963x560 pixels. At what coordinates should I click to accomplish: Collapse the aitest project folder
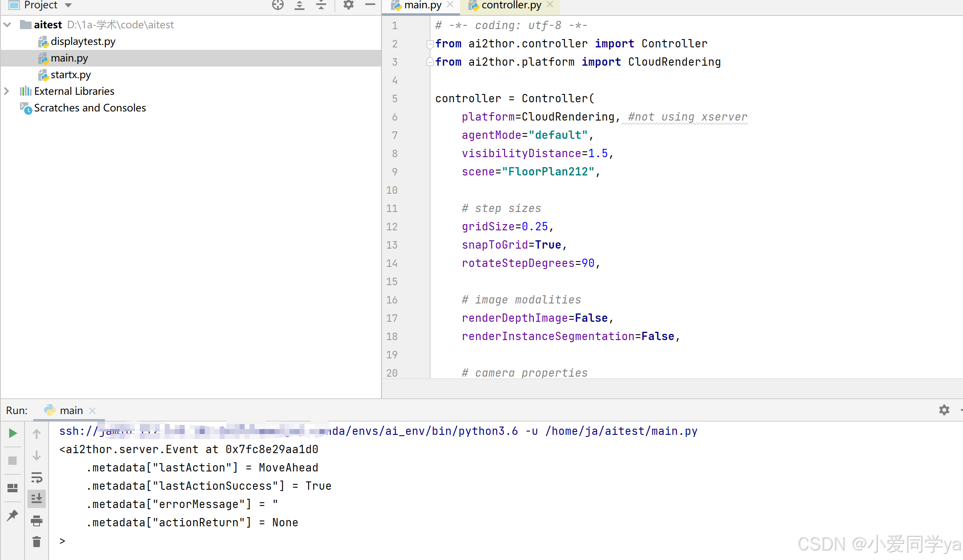[7, 25]
